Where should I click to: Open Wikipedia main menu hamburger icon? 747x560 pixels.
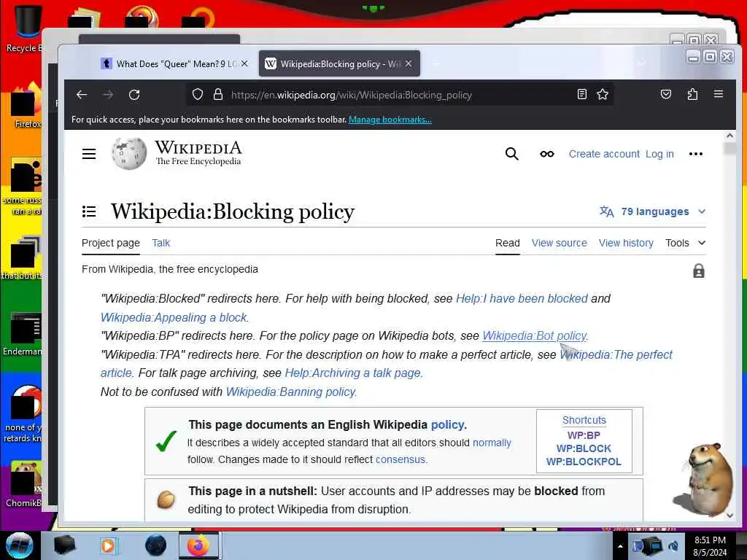tap(89, 154)
